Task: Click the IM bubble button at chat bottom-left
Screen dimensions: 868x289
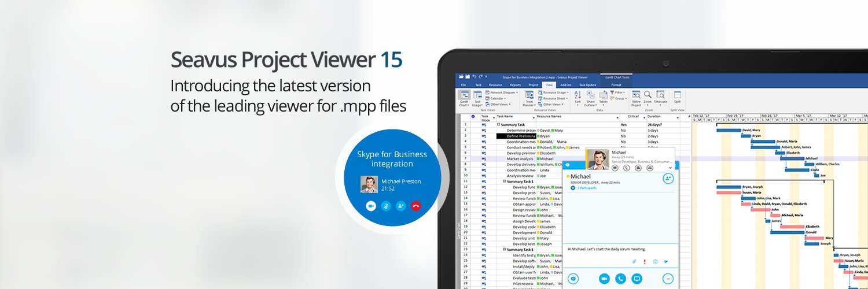Action: pos(573,279)
